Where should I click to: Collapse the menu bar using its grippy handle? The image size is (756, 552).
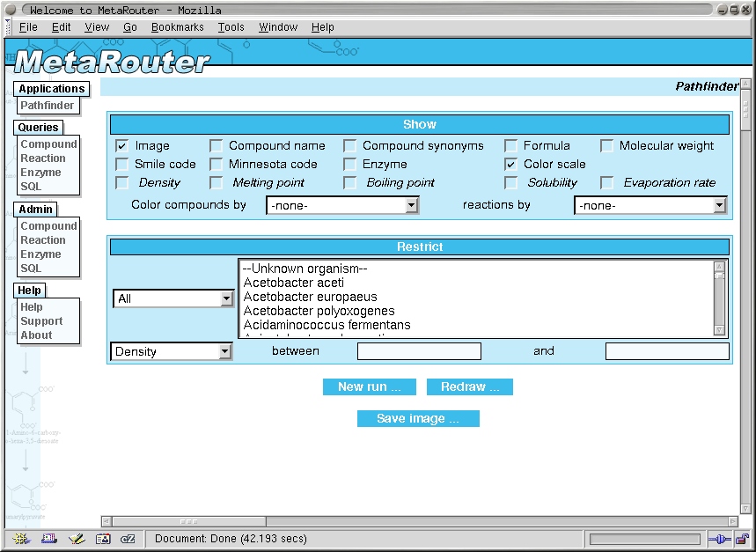pyautogui.click(x=8, y=27)
